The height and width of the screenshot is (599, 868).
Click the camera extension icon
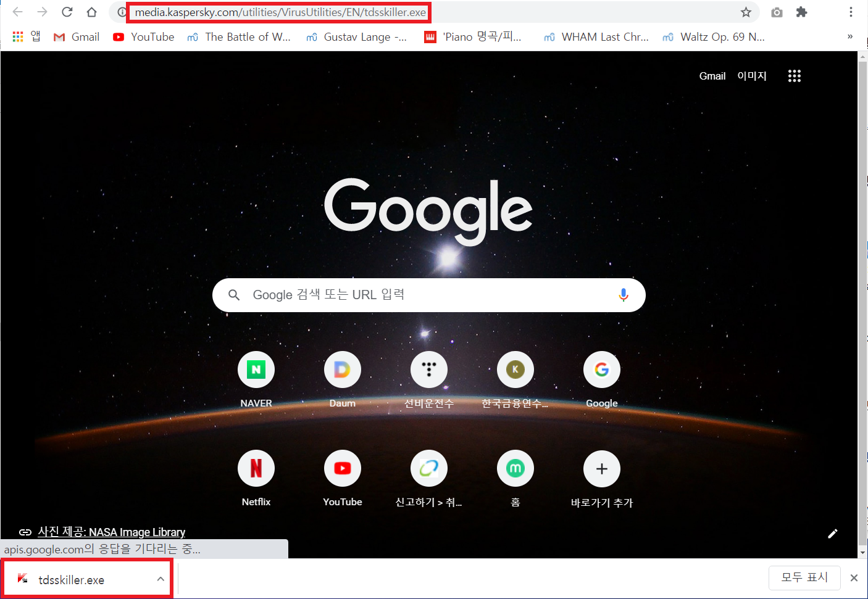pos(777,12)
